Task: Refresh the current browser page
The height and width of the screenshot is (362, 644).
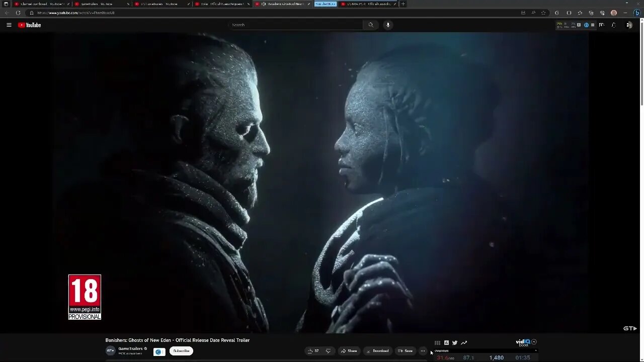Action: pos(18,13)
